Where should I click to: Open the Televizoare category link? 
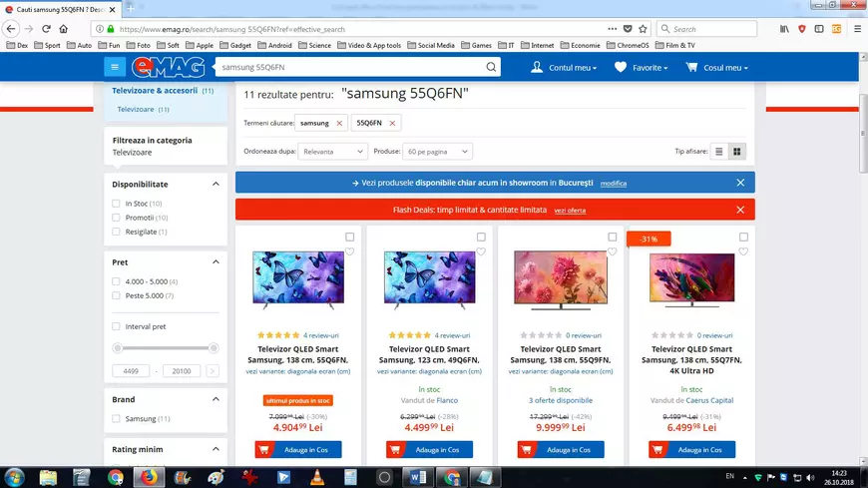tap(136, 109)
